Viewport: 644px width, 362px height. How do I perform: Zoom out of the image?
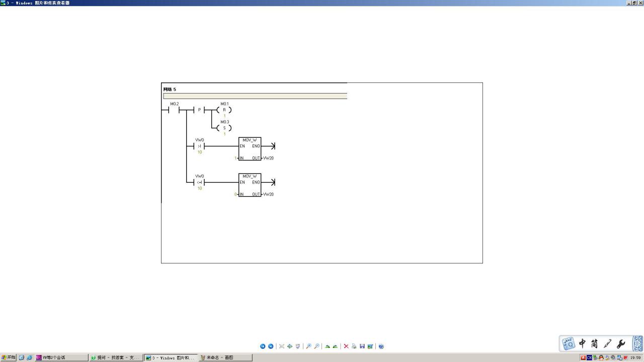(x=316, y=346)
